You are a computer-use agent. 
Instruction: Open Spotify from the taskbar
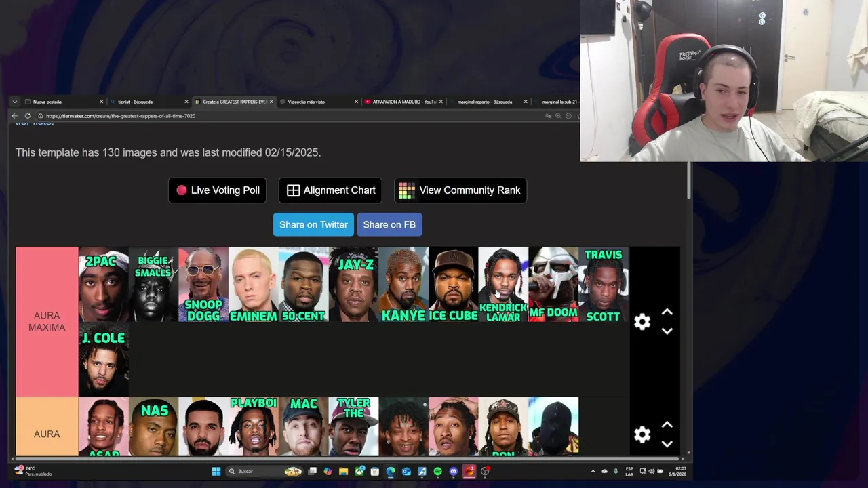pyautogui.click(x=437, y=471)
